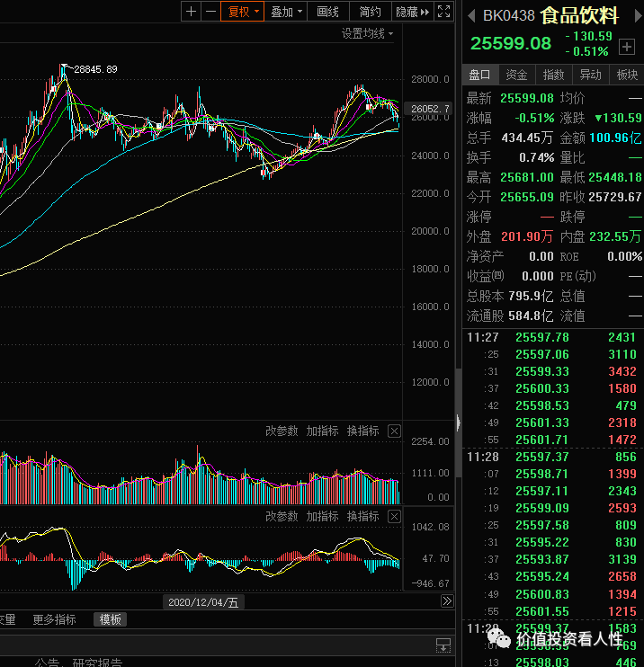Open the 复权 dropdown

point(242,12)
